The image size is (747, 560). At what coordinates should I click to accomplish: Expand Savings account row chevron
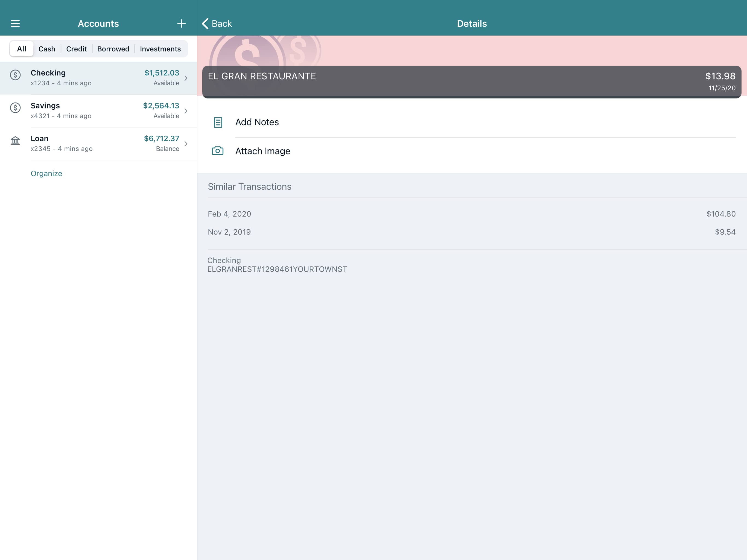tap(186, 111)
